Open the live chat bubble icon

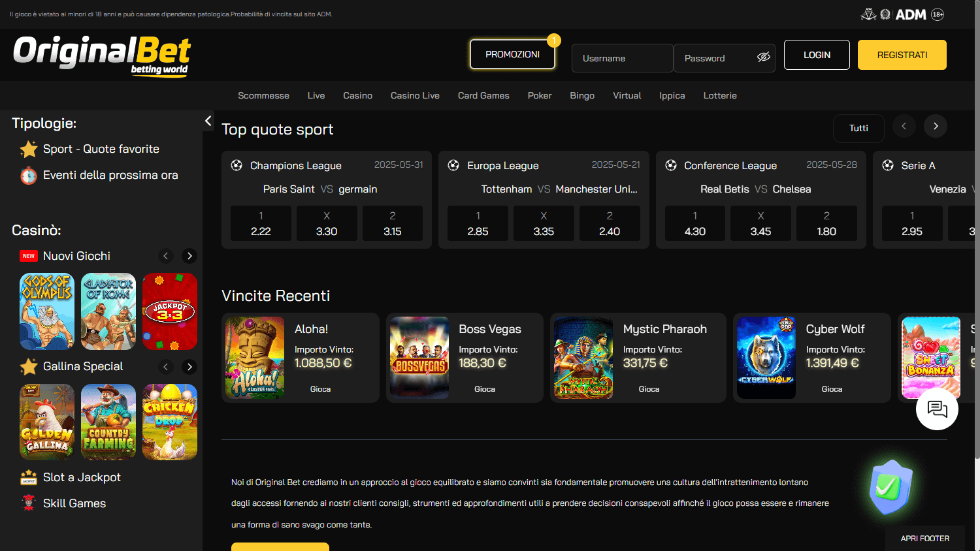point(937,409)
